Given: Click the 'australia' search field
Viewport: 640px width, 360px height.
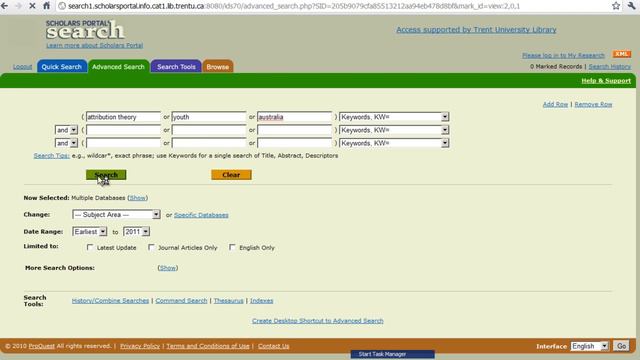Looking at the screenshot, I should 295,117.
